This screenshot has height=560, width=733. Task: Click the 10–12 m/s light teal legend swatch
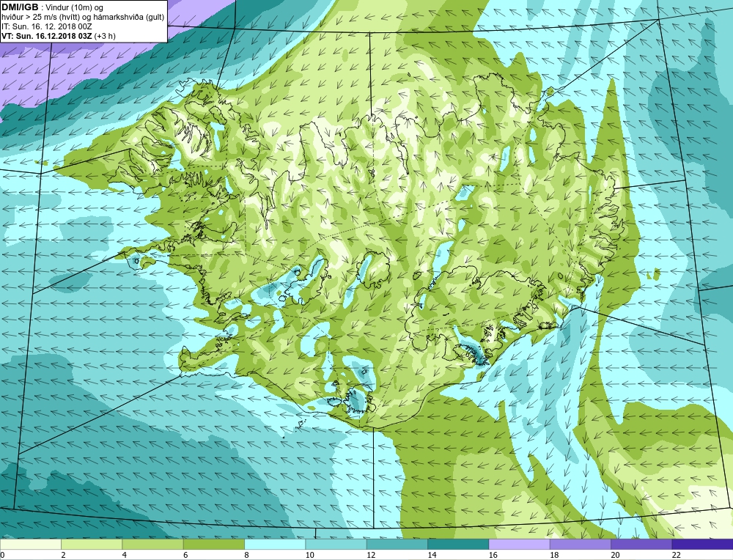pos(336,544)
